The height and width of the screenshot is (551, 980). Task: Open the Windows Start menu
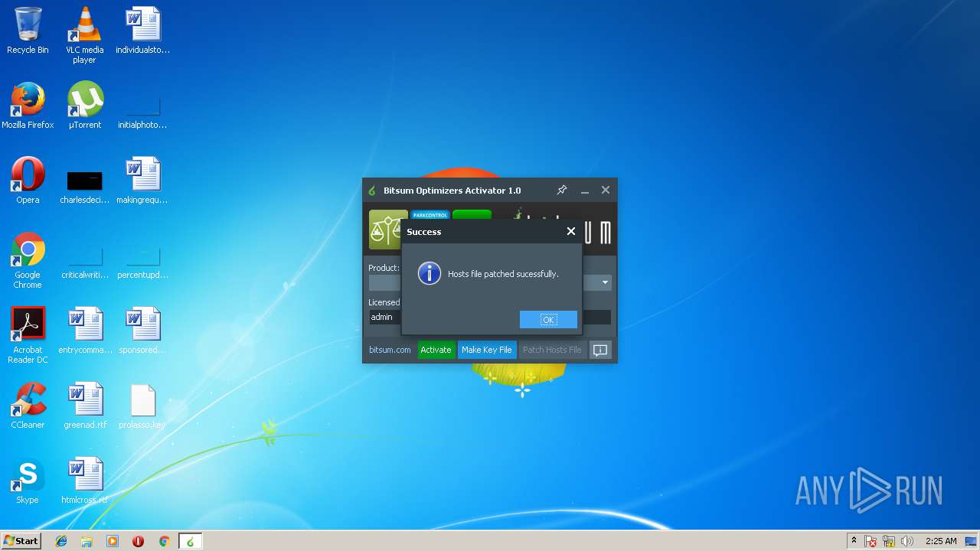(x=21, y=541)
